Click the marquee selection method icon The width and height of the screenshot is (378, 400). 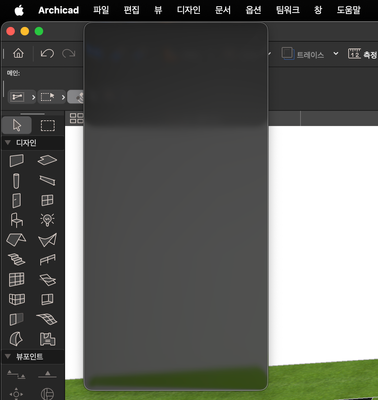click(x=48, y=97)
